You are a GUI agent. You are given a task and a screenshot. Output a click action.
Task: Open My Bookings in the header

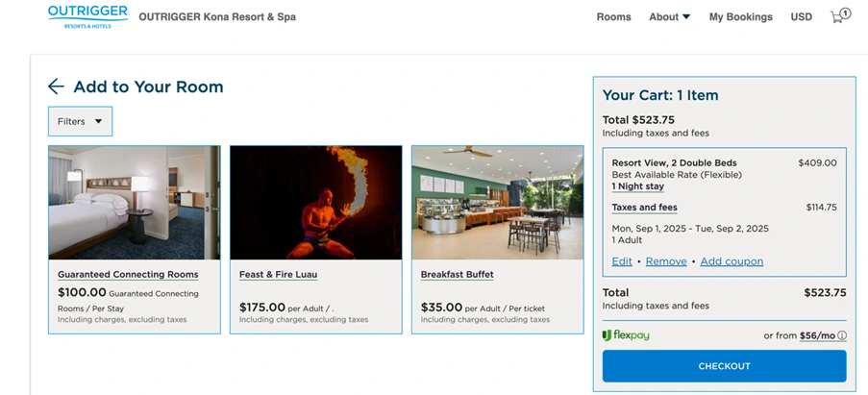(740, 17)
